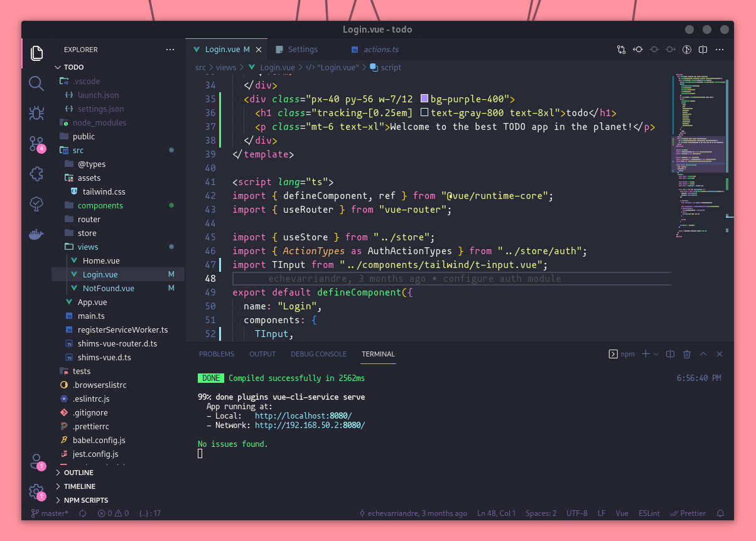The height and width of the screenshot is (541, 756).
Task: Click LF end of line setting
Action: tap(602, 513)
